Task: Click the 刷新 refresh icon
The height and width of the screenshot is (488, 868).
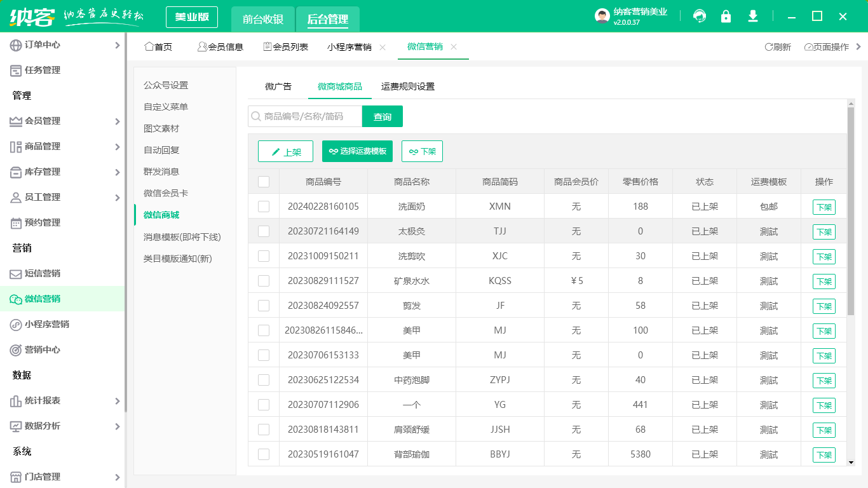Action: coord(768,47)
